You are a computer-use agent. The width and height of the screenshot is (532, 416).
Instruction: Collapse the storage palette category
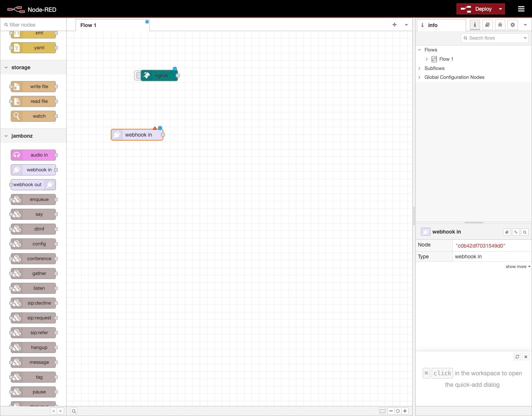pos(33,67)
